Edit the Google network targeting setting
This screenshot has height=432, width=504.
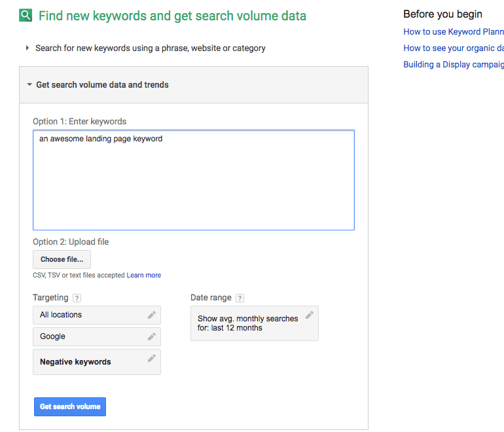pyautogui.click(x=92, y=336)
